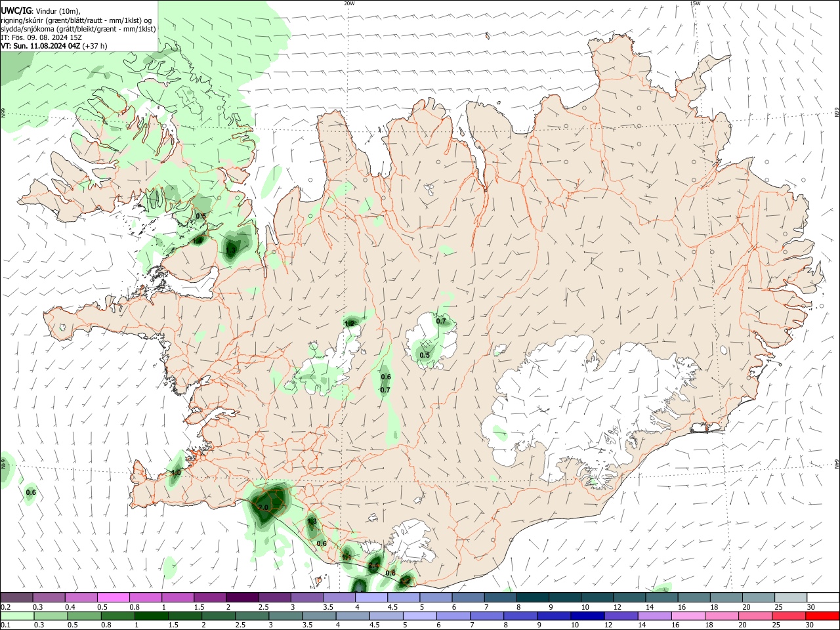
Task: Select the lower legend swatch between 6 and 7
Action: 453,616
